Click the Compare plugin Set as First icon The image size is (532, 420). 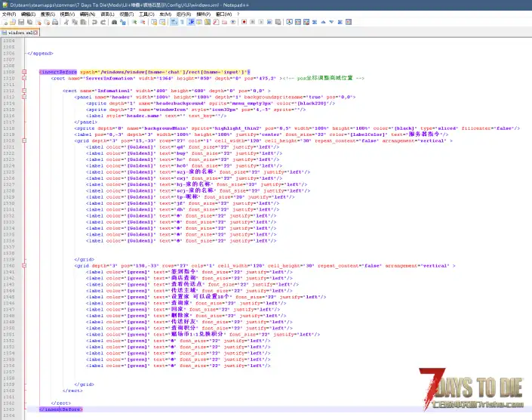pos(290,22)
